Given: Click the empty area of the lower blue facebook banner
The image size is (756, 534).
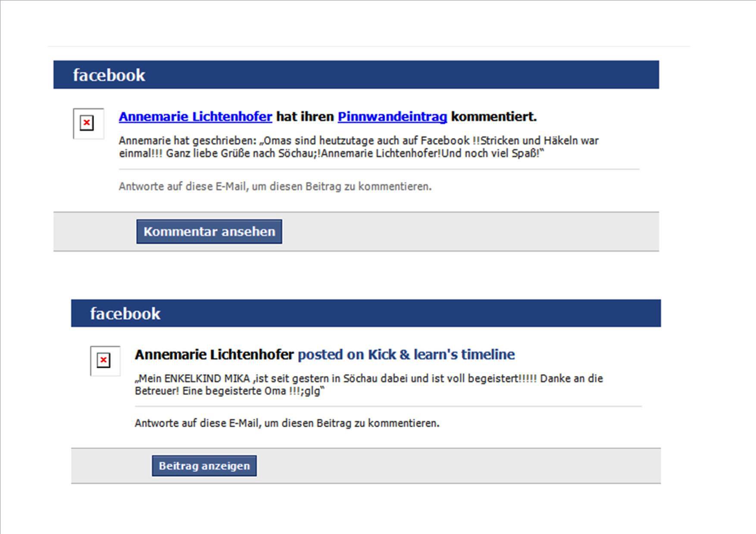Looking at the screenshot, I should (x=409, y=314).
